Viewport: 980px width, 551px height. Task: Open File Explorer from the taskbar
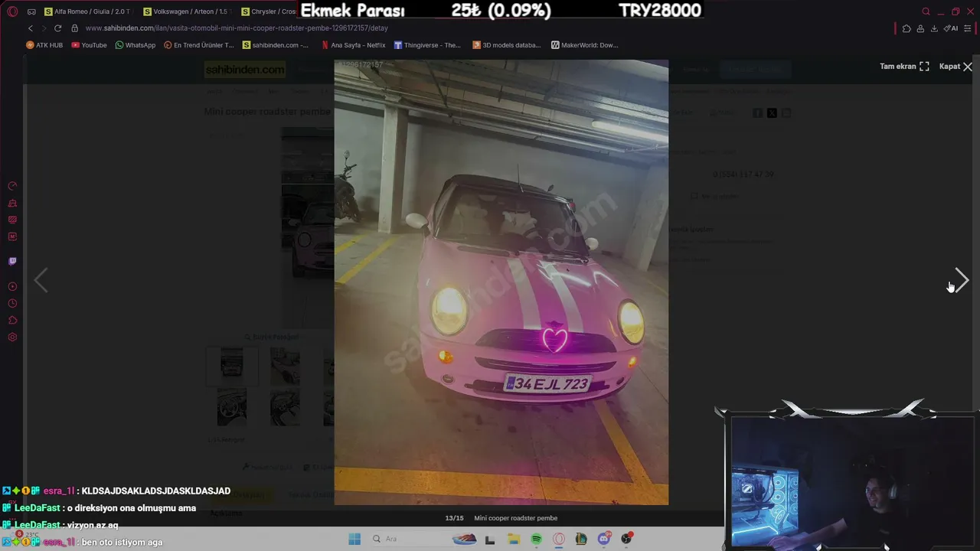pos(514,539)
